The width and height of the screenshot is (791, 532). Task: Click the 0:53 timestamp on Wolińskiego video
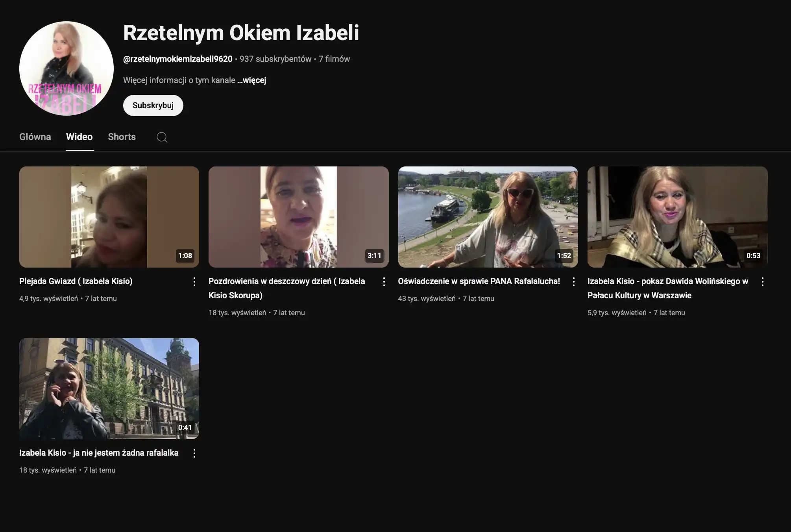(753, 255)
